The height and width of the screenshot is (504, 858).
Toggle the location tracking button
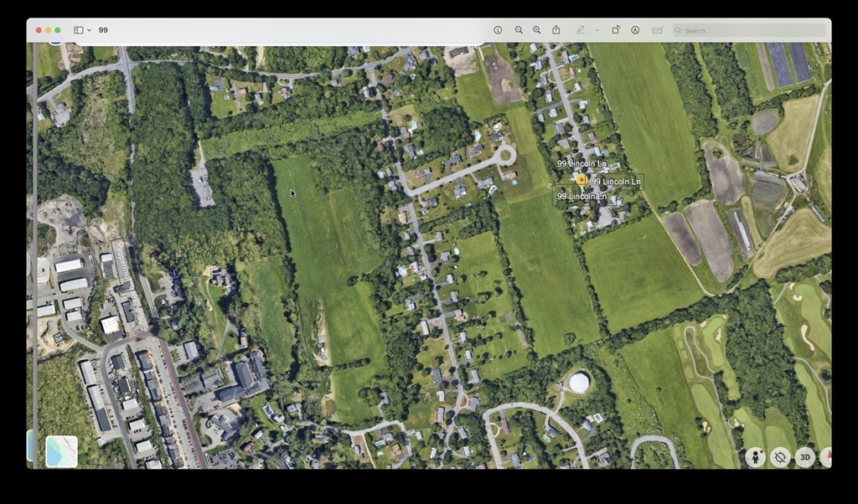pos(780,457)
